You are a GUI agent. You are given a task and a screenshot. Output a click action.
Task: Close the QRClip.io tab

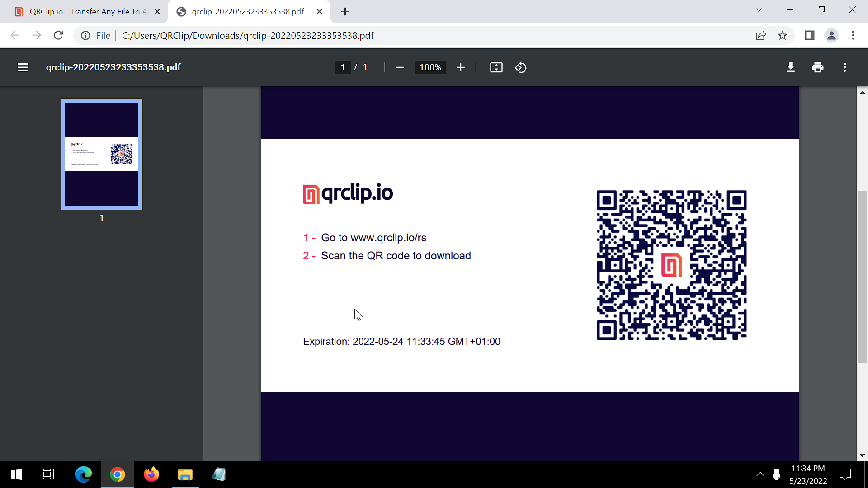(x=157, y=12)
